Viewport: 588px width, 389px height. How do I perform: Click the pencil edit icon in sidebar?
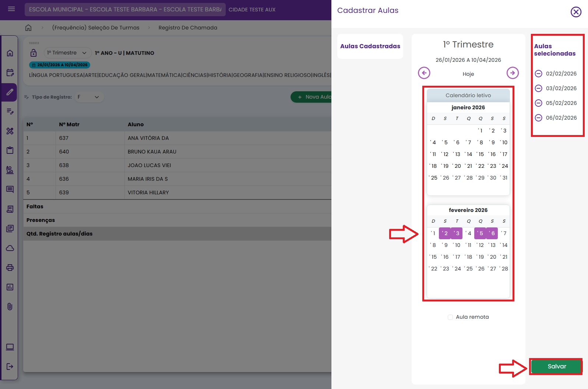[10, 92]
